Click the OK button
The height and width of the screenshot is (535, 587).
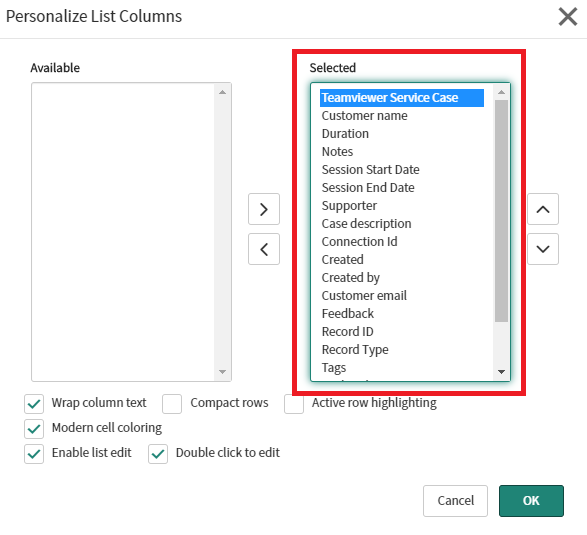(x=531, y=501)
